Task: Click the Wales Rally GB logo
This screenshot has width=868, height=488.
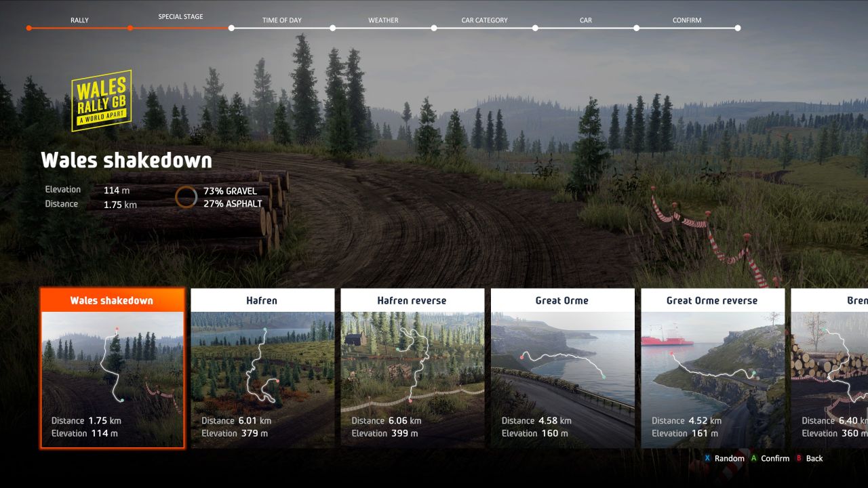Action: point(102,101)
